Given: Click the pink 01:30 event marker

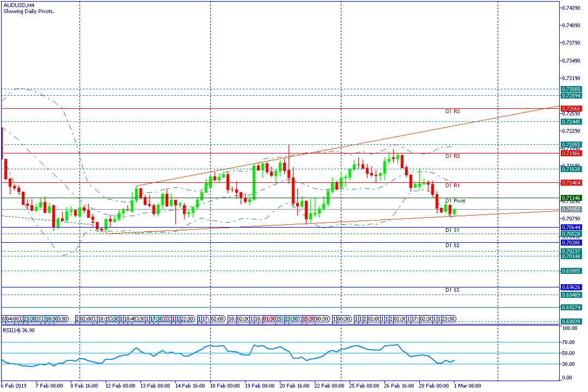Looking at the screenshot, I should tap(269, 319).
